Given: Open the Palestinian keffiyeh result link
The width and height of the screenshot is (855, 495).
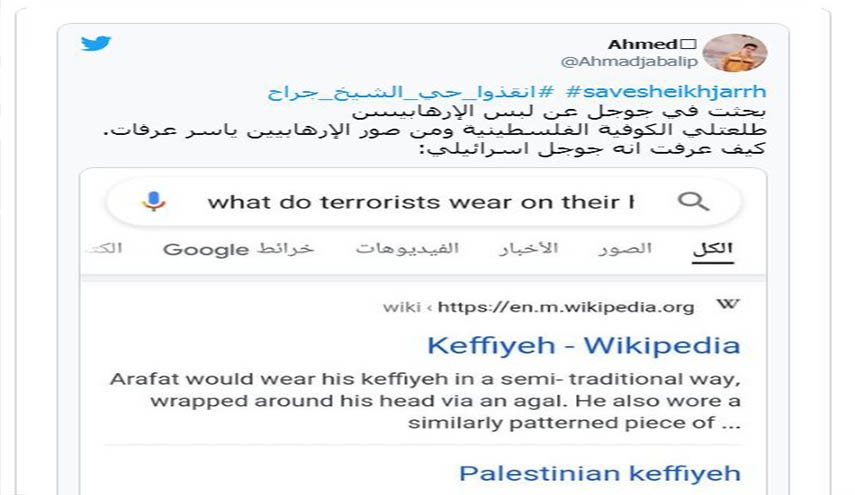Looking at the screenshot, I should coord(600,473).
